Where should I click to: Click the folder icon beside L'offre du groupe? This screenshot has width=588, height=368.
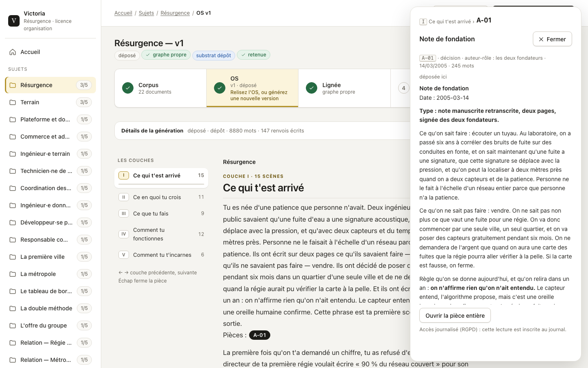pos(13,325)
